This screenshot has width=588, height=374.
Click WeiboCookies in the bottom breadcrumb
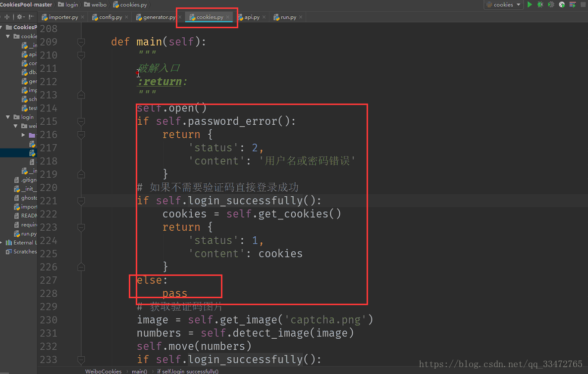(104, 371)
